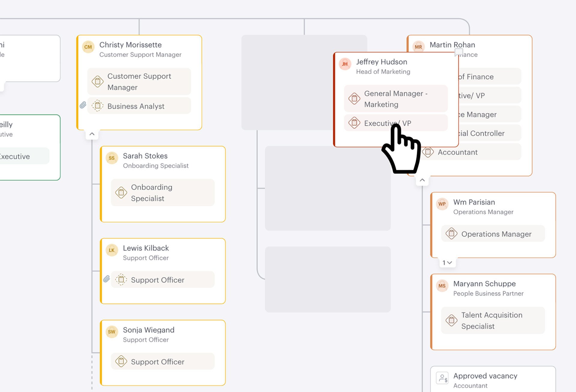
Task: Click the clipboard icon beside Operations Manager role
Action: point(451,233)
